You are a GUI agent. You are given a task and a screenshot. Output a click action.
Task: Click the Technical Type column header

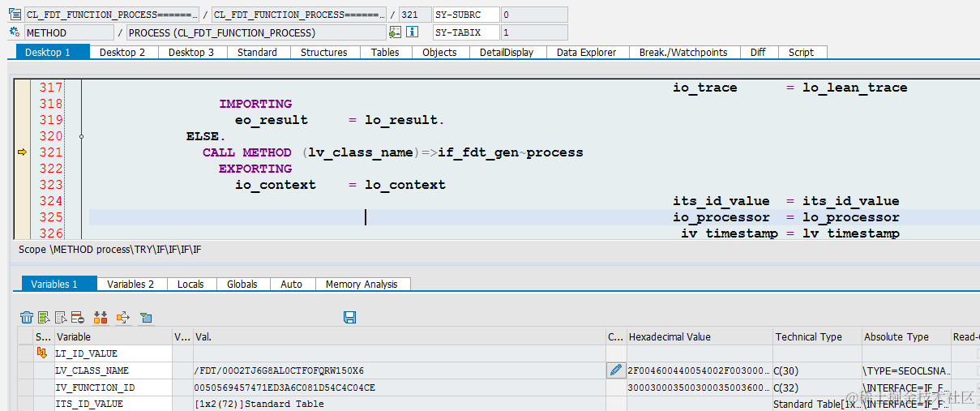(x=816, y=336)
